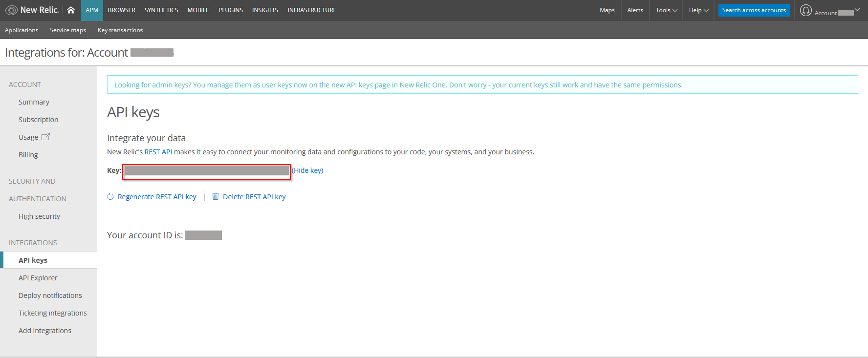
Task: Select the MOBILE tab
Action: [x=198, y=10]
